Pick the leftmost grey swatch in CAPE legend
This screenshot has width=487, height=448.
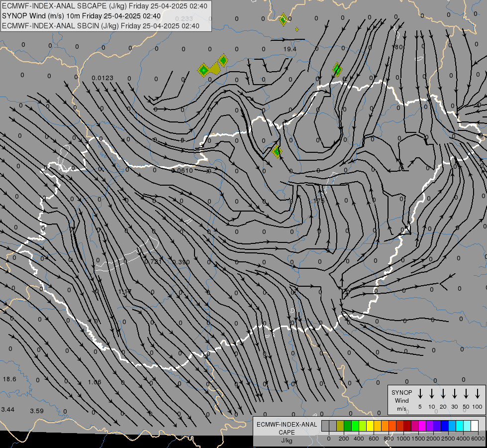coord(325,426)
